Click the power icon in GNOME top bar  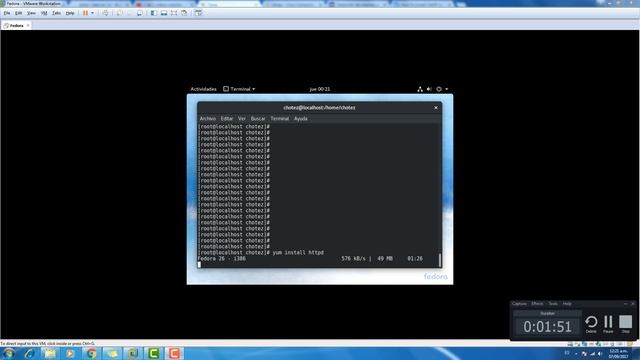pos(439,89)
